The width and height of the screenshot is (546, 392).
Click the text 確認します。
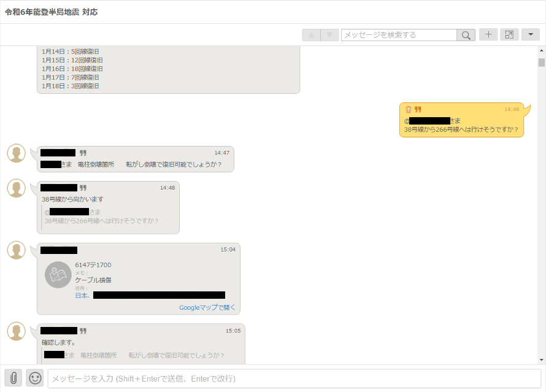(x=58, y=342)
